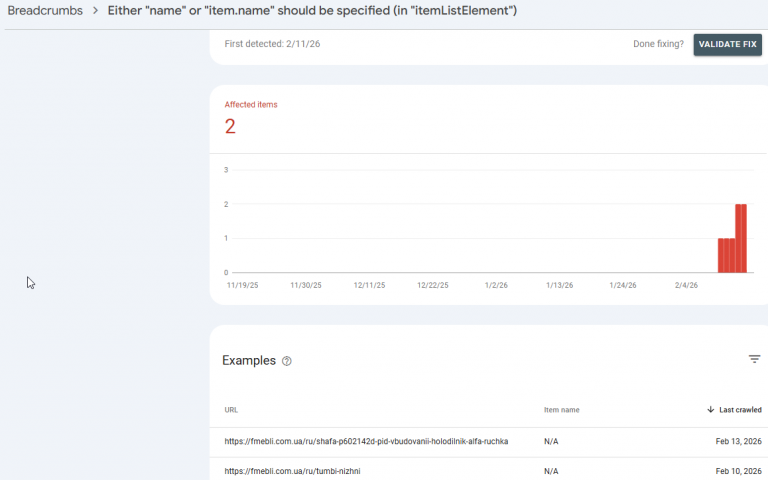Screen dimensions: 768x480
Task: Click the URL column header
Action: [231, 410]
